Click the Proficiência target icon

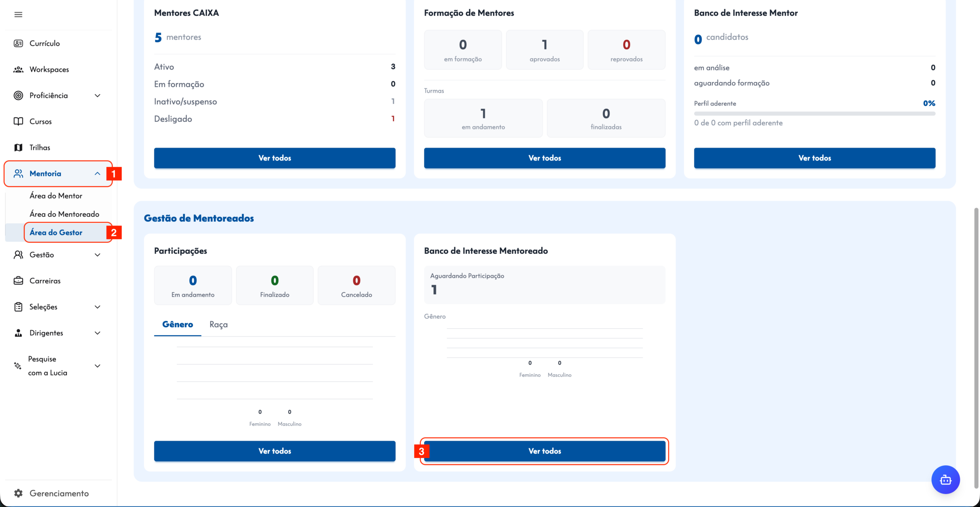(x=18, y=95)
